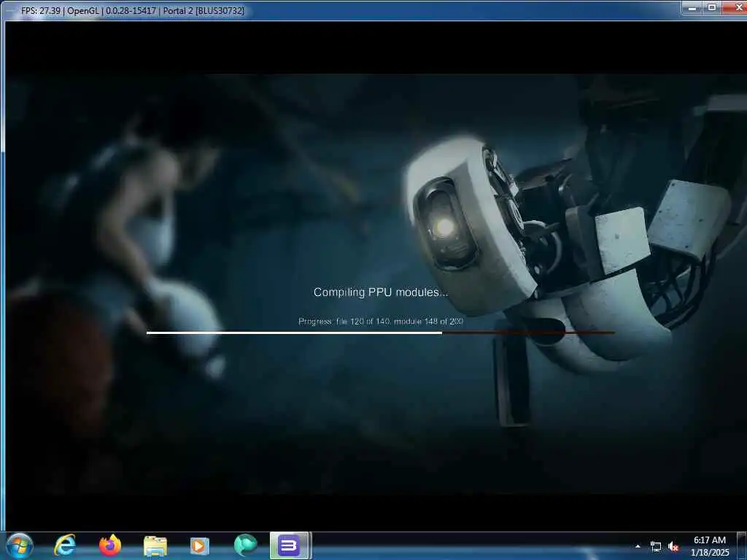Show hidden tray icons arrow

click(638, 546)
